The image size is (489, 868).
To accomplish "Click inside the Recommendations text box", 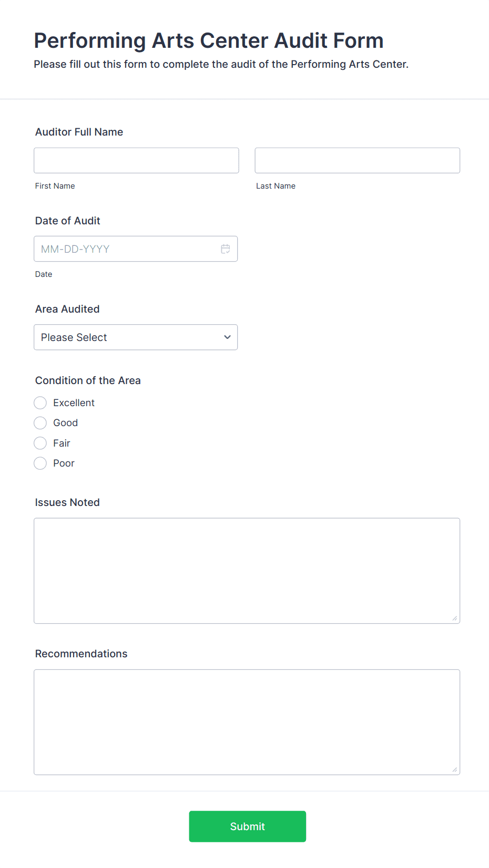I will tap(247, 722).
